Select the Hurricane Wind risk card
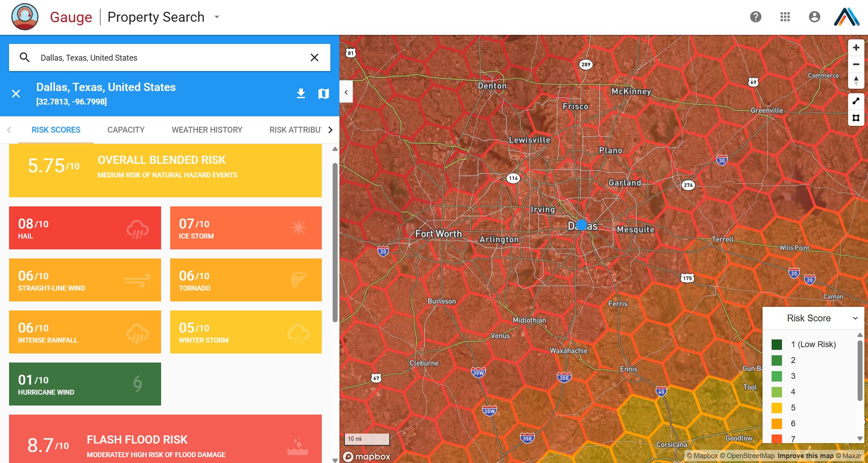This screenshot has width=868, height=463. pos(85,384)
